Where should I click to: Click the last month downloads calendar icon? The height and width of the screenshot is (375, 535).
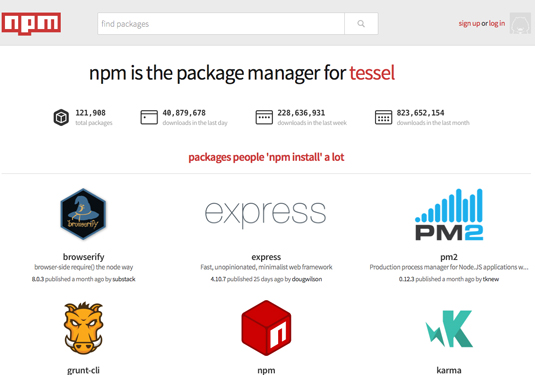(383, 117)
